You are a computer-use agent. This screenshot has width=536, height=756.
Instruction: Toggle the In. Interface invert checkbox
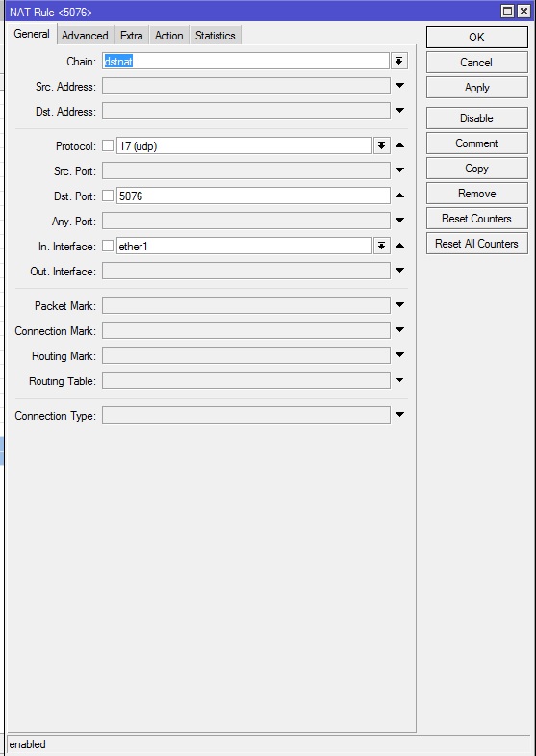click(x=108, y=246)
